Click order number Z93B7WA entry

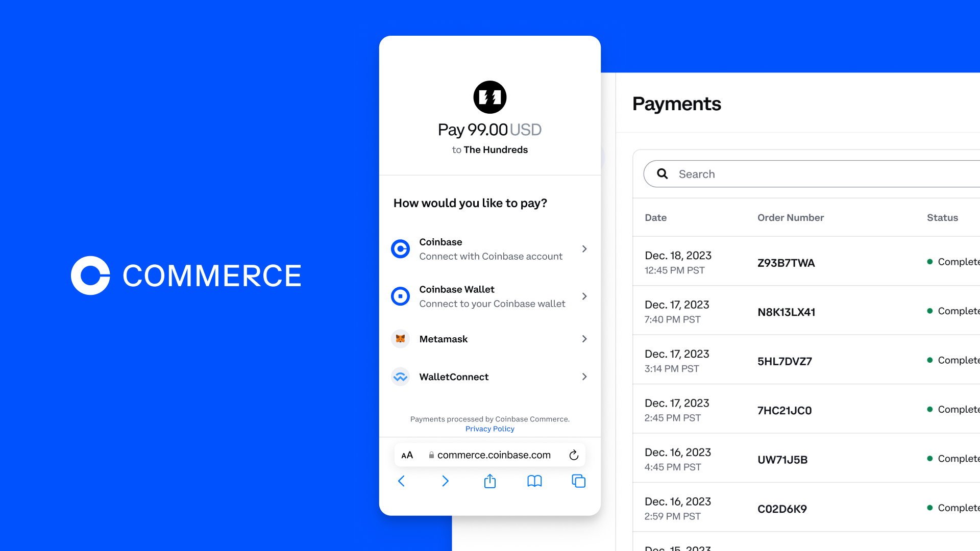pyautogui.click(x=786, y=262)
